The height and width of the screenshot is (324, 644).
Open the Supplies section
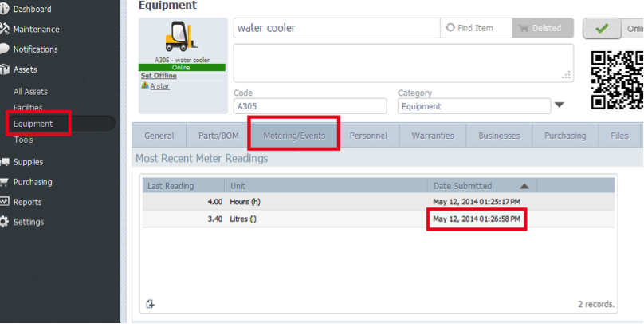(x=28, y=162)
